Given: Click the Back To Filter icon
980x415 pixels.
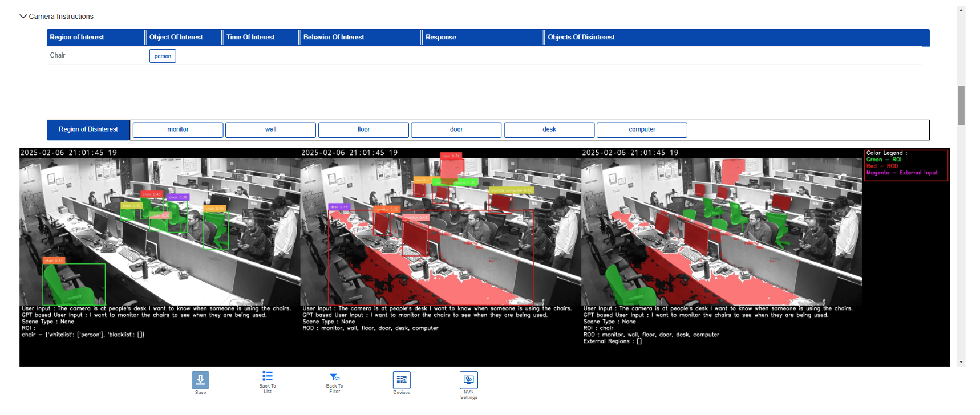Looking at the screenshot, I should [334, 377].
